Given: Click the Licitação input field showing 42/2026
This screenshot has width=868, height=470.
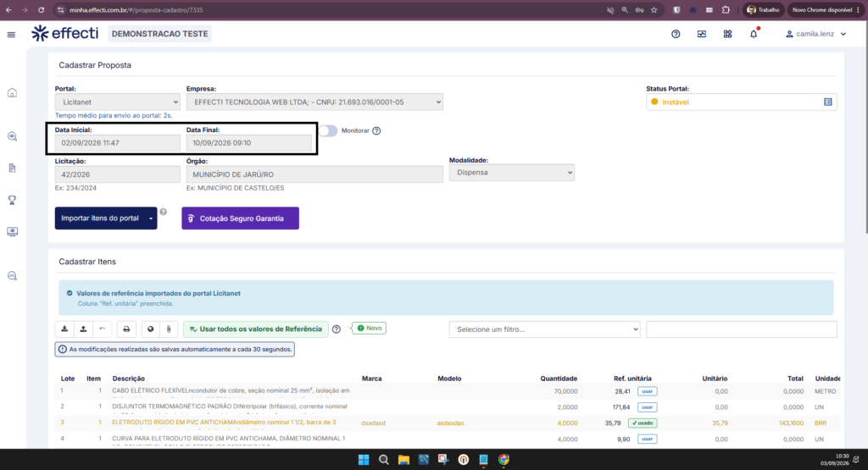Looking at the screenshot, I should (117, 174).
